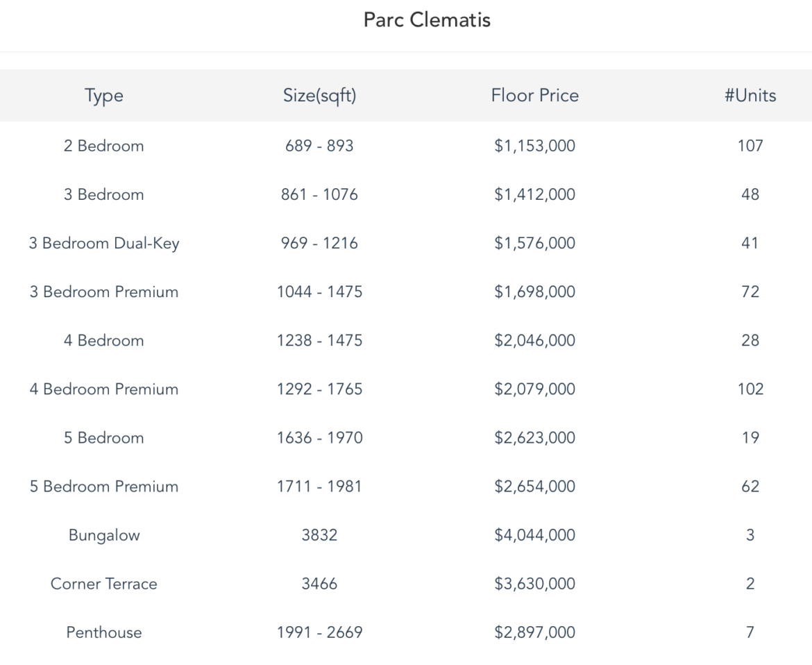Select the 5 Bedroom Premium row label
The image size is (812, 665).
(x=103, y=487)
